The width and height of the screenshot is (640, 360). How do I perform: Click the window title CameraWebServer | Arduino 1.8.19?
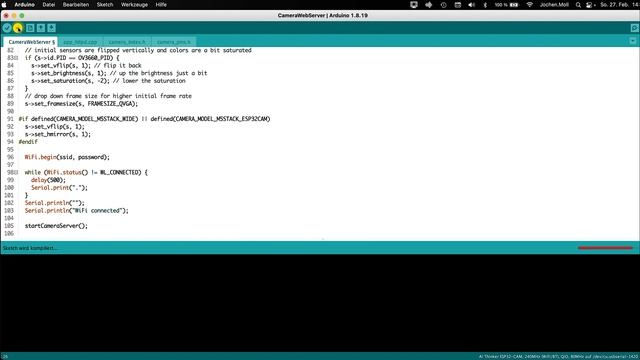point(322,16)
